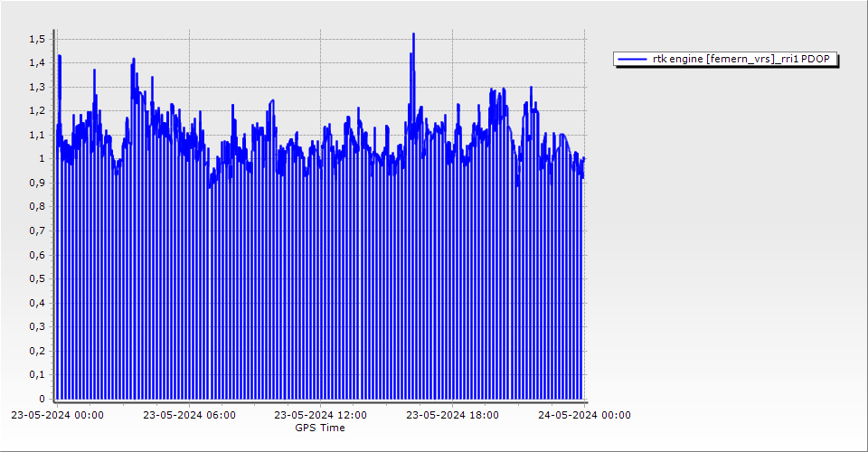Click the 1 value on Y axis
Image resolution: width=868 pixels, height=452 pixels.
[41, 159]
